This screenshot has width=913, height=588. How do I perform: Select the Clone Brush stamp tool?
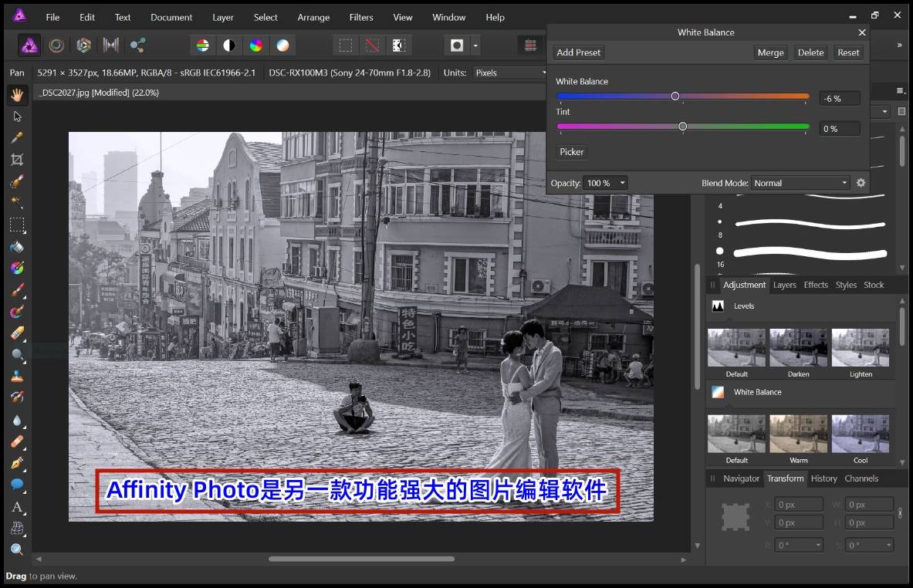(17, 376)
